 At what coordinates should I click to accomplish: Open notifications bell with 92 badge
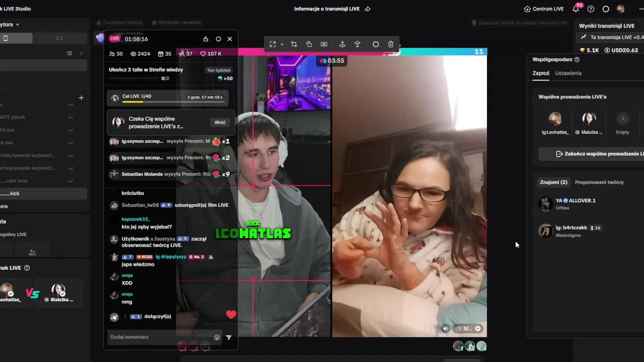pos(576,9)
